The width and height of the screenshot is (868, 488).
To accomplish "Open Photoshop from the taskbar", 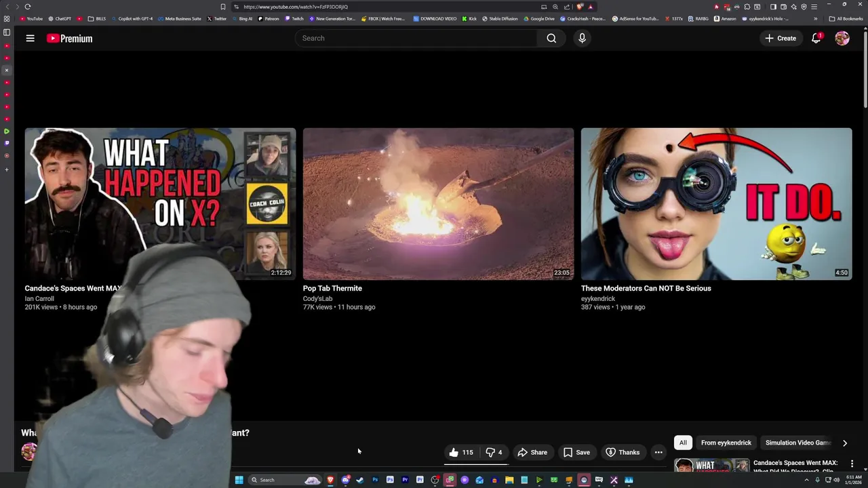I will [375, 480].
